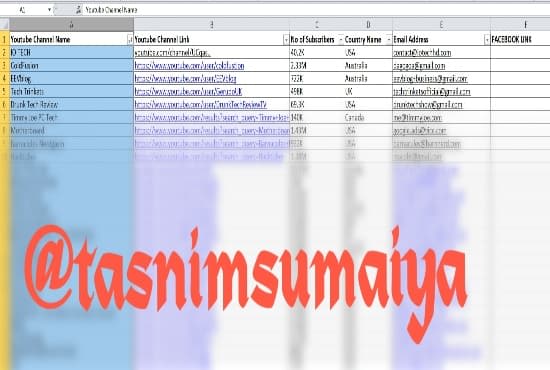Image resolution: width=550 pixels, height=370 pixels.
Task: Select row 1 header
Action: point(5,39)
